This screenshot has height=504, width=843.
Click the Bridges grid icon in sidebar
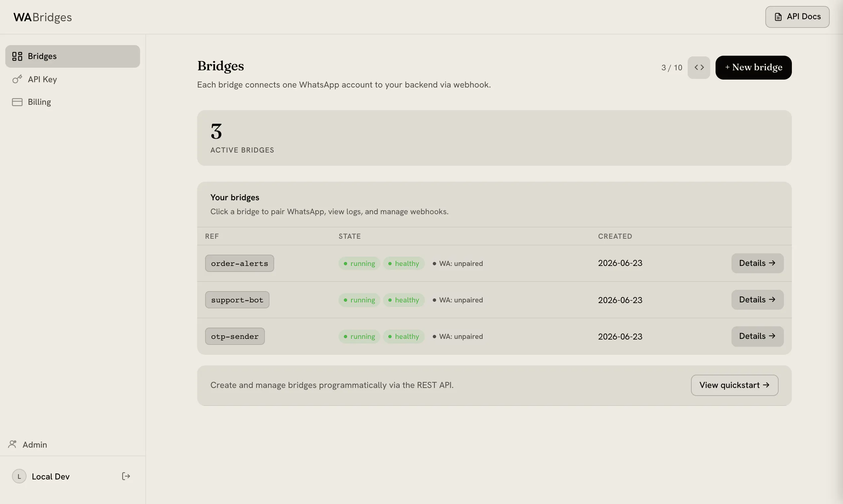pyautogui.click(x=17, y=56)
